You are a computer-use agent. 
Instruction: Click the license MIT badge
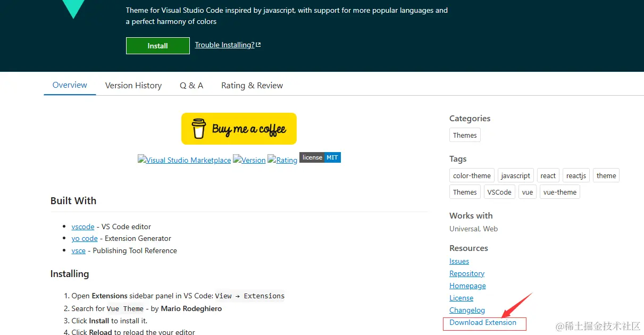coord(320,157)
